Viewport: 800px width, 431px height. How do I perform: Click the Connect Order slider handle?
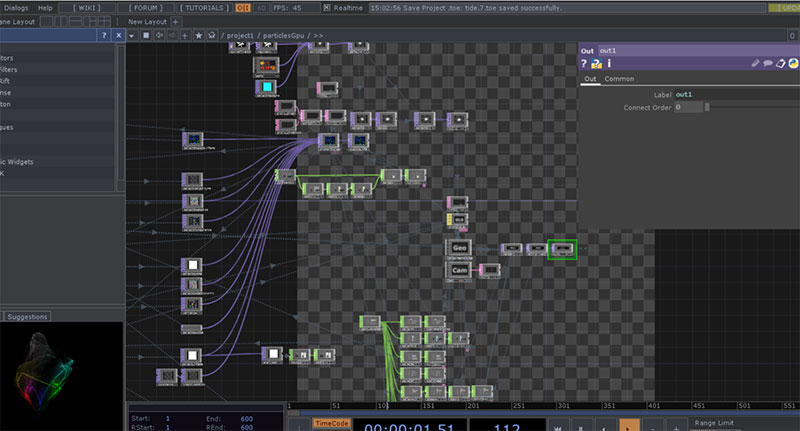click(707, 107)
